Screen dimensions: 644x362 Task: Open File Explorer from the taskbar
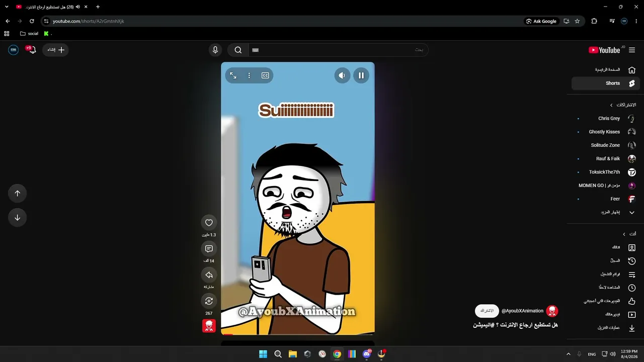click(x=292, y=354)
